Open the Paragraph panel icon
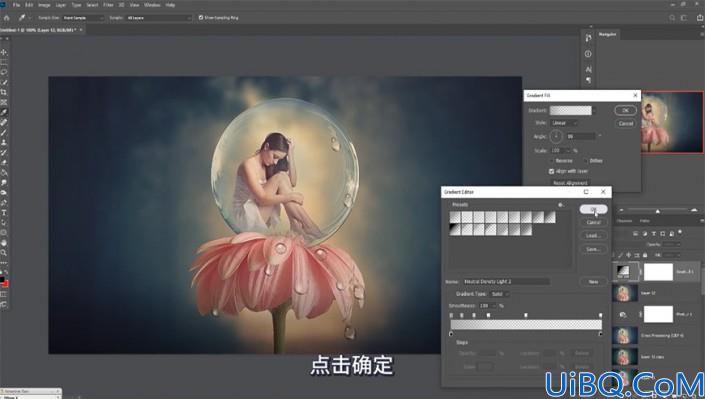Viewport: 705px width, 399px height. pyautogui.click(x=588, y=80)
